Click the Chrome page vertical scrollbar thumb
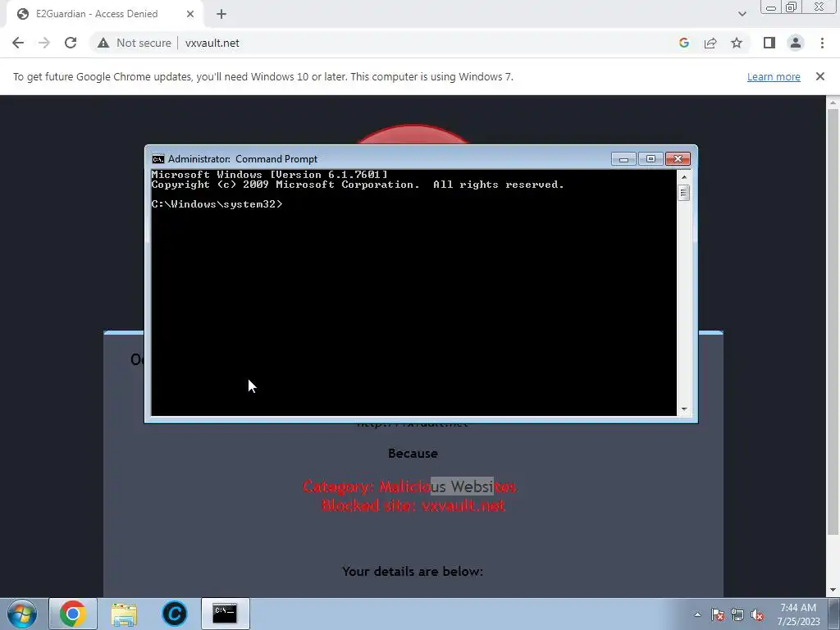This screenshot has height=630, width=840. tap(833, 322)
